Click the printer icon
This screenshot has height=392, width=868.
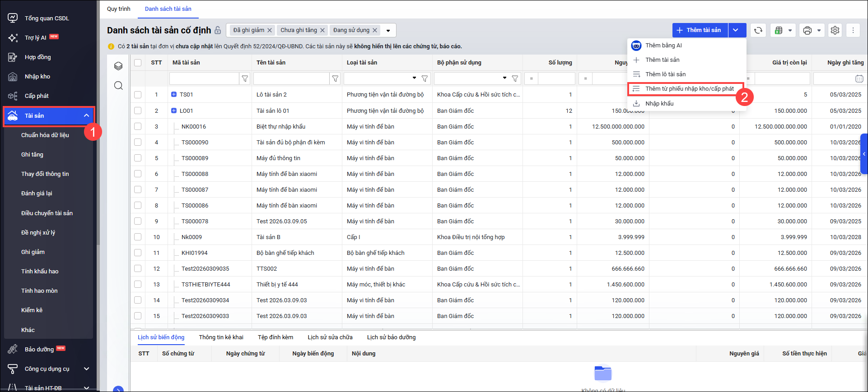point(807,30)
